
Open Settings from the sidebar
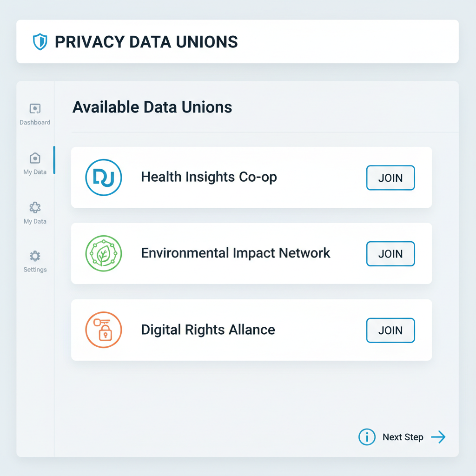(x=34, y=258)
